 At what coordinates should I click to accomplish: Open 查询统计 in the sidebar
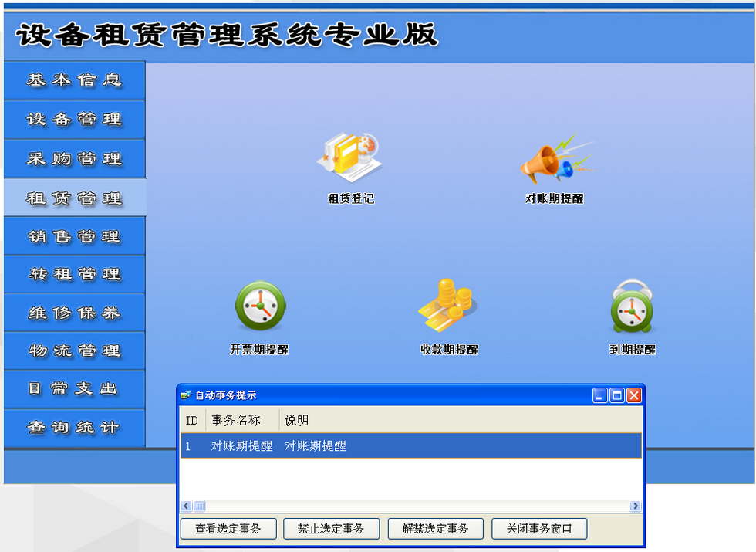pos(75,428)
